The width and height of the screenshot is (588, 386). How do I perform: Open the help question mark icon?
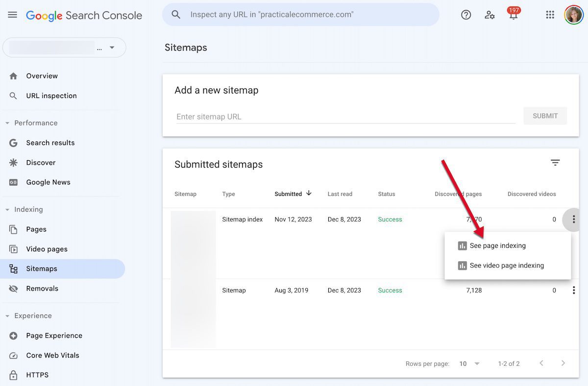(x=466, y=15)
